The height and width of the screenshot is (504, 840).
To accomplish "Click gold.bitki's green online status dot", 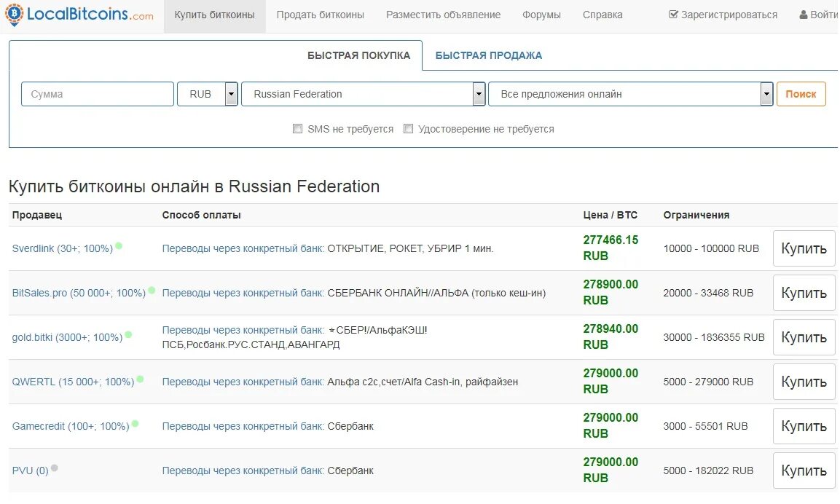I will (x=128, y=335).
